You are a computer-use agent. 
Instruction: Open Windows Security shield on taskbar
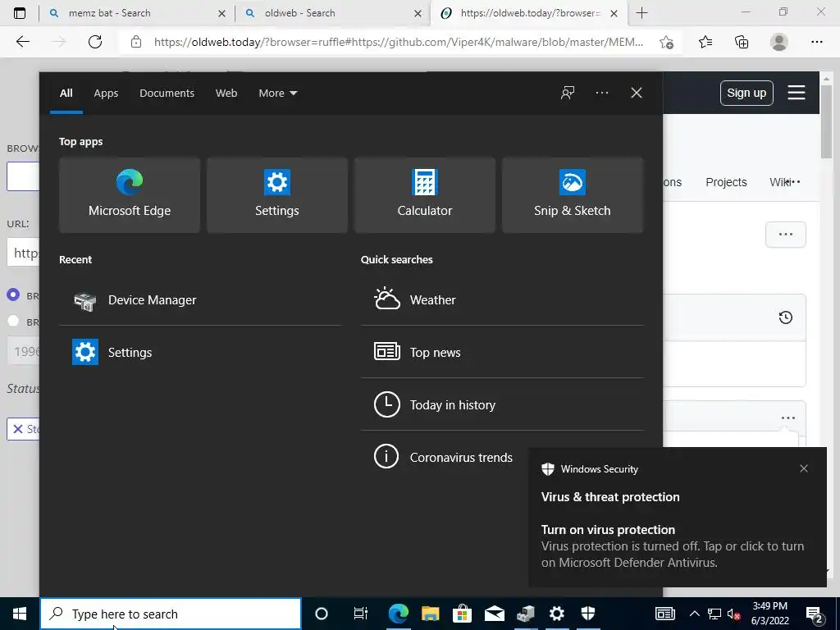click(588, 614)
